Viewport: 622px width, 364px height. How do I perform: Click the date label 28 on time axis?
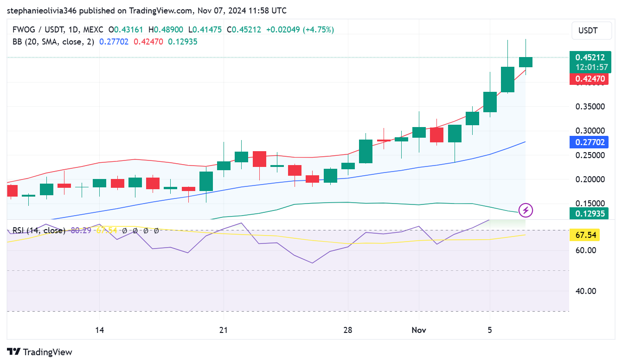348,330
